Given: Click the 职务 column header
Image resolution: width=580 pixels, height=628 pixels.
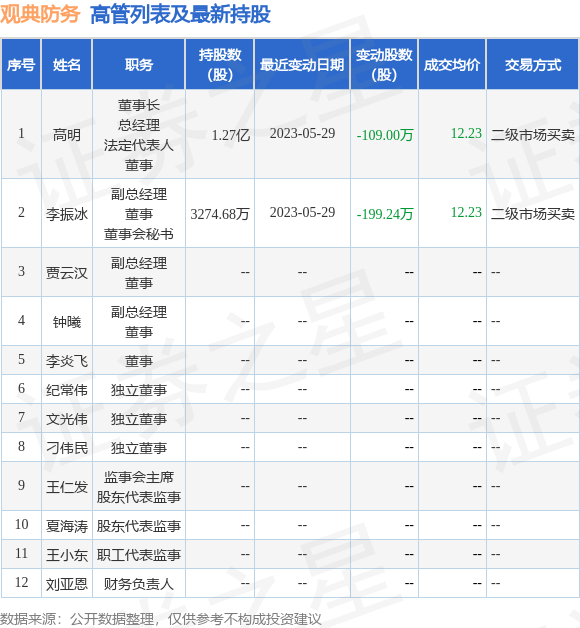Looking at the screenshot, I should click(139, 64).
